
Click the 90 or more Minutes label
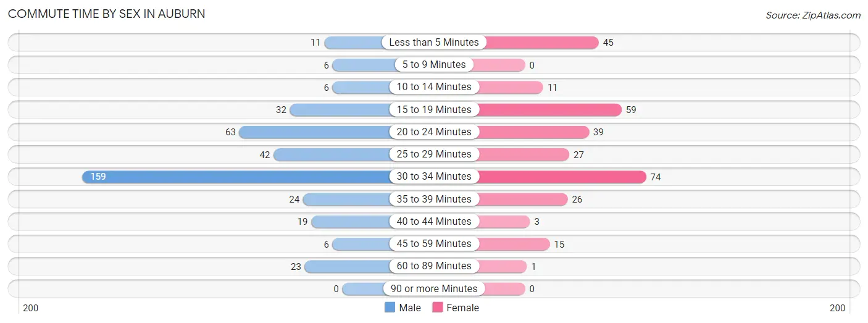pos(434,288)
